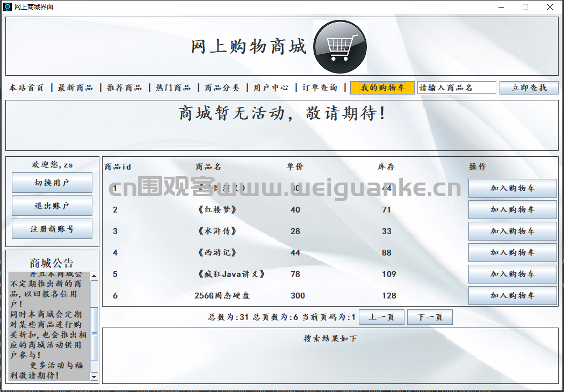Click the 商城公告 announcement text area
The image size is (564, 392).
[x=49, y=326]
